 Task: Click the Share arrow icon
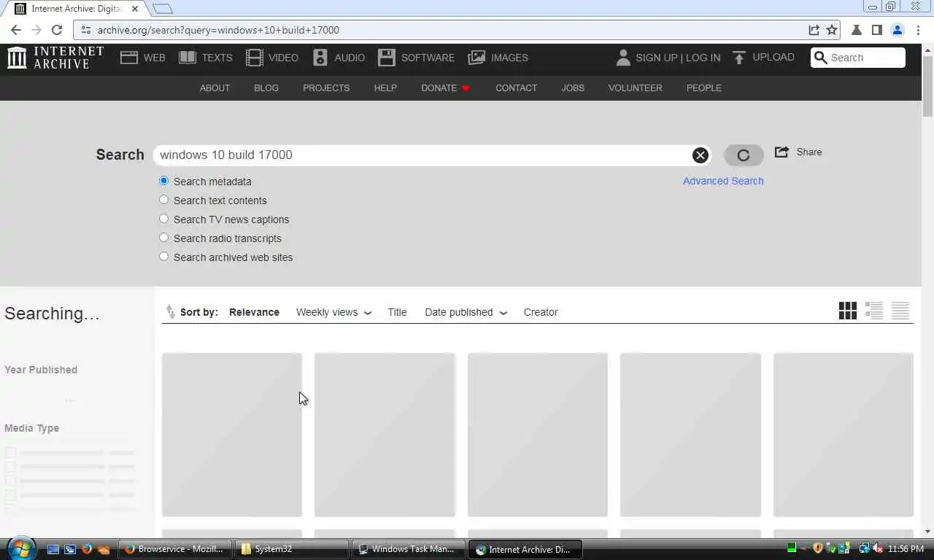[x=781, y=152]
